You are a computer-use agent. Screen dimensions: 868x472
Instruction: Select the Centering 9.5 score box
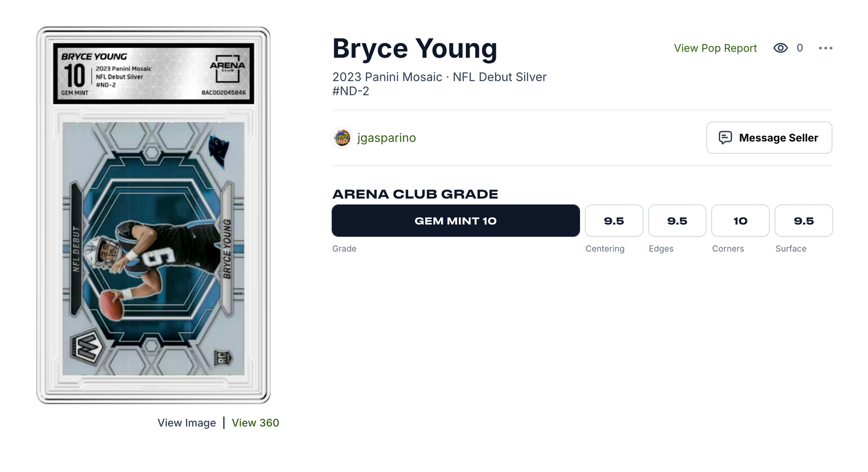pyautogui.click(x=613, y=221)
